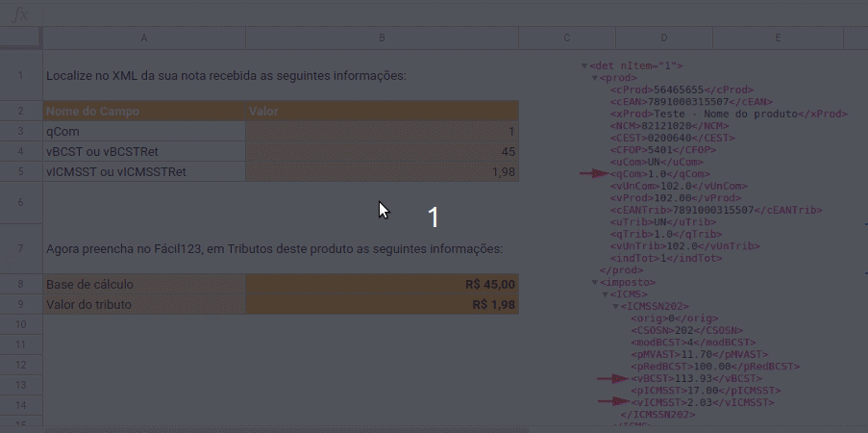Click the fx formula icon

[x=19, y=14]
